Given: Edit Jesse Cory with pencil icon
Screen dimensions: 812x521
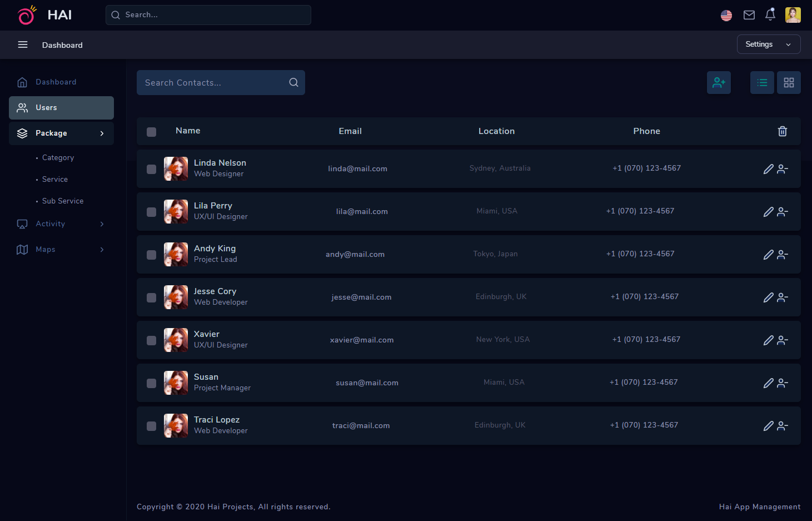Looking at the screenshot, I should click(768, 297).
